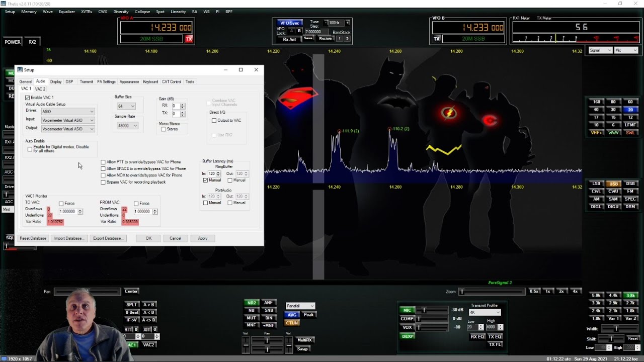Toggle the BIN binaural button

[268, 318]
